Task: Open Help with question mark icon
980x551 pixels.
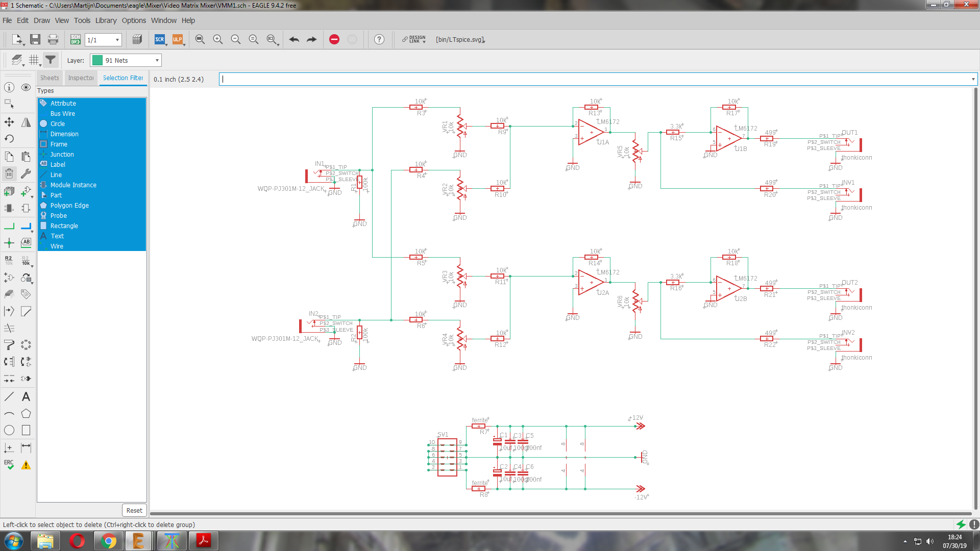Action: click(379, 39)
